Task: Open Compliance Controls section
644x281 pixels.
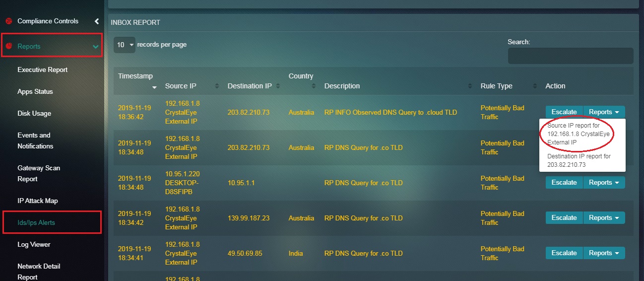Action: tap(48, 21)
